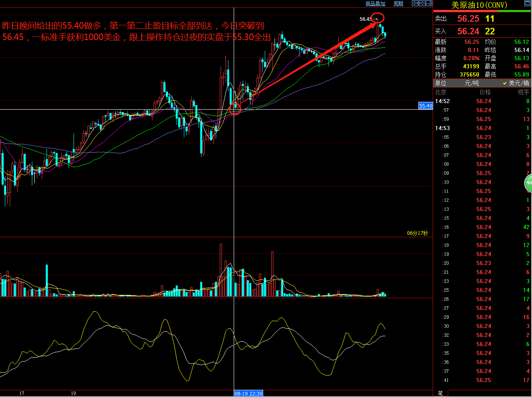Viewport: 532px width, 398px height.
Task: Click the 56.45 high price marker on chart
Action: coord(366,19)
